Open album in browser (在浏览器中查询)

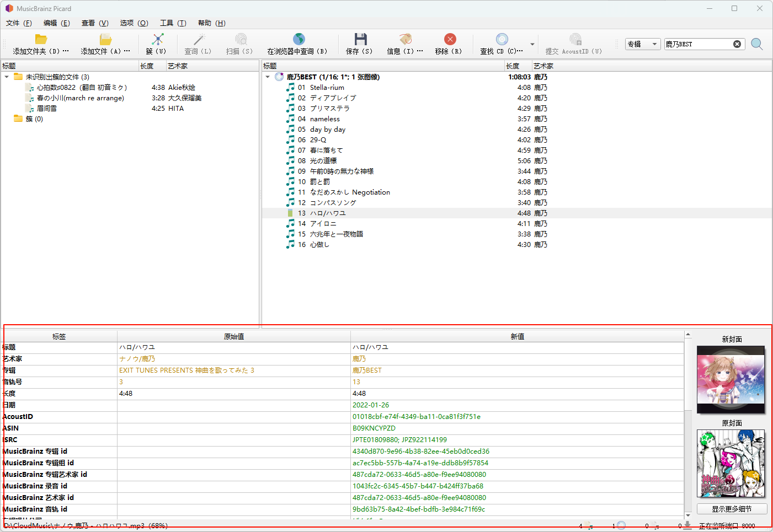(298, 40)
